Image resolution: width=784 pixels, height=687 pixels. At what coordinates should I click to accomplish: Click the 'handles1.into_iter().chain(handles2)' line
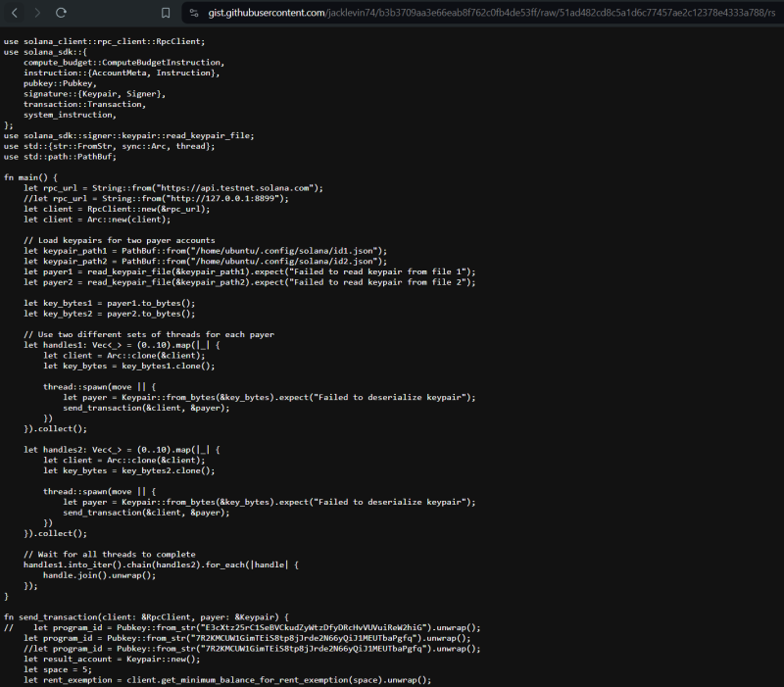coord(161,565)
